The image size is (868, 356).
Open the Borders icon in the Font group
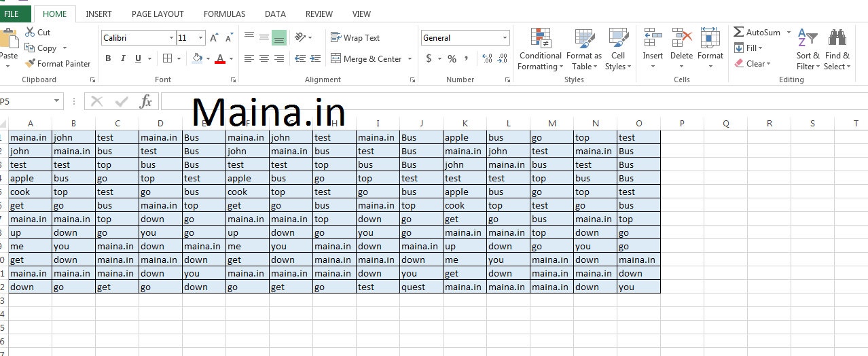click(168, 58)
